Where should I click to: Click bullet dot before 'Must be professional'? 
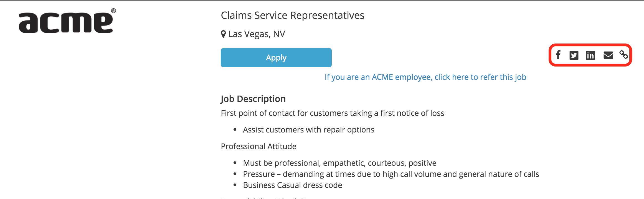235,163
